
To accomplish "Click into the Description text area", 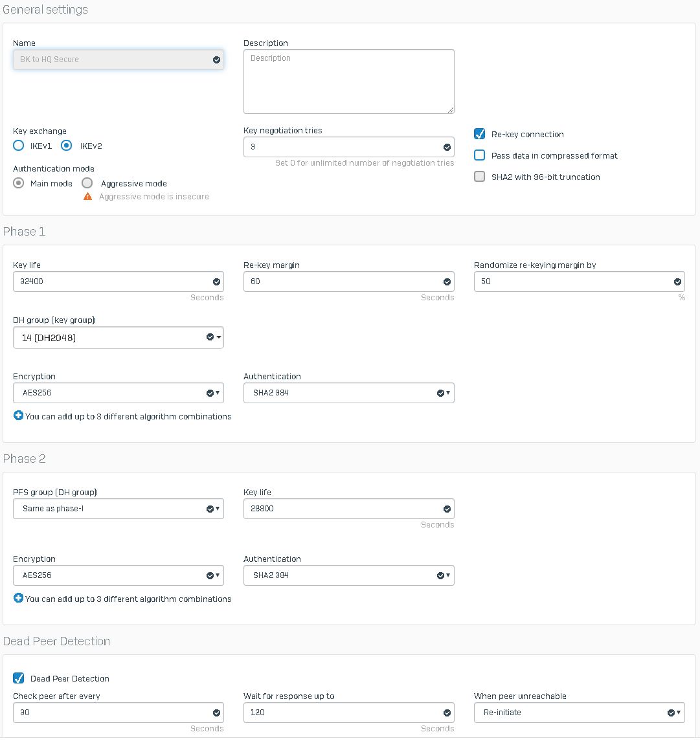I will tap(348, 82).
